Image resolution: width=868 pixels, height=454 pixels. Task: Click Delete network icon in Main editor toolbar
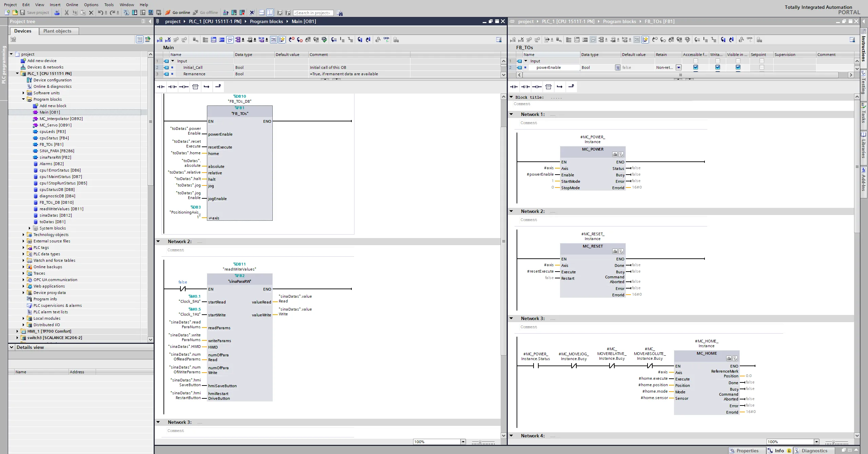point(168,40)
